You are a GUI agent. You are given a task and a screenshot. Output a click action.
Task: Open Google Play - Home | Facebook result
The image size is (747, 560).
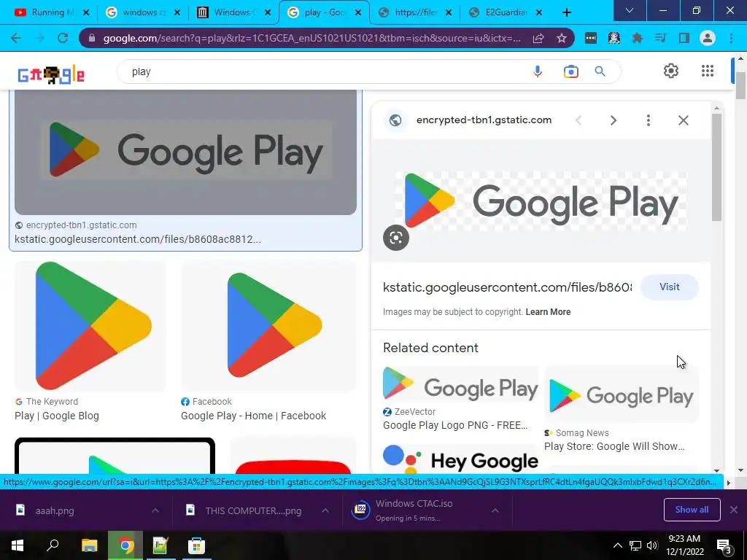click(253, 416)
